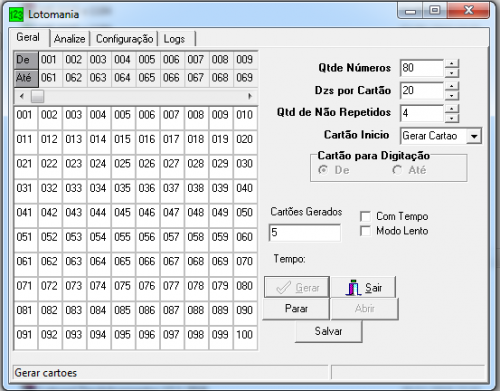Click the Qtde Números input field
The width and height of the screenshot is (500, 391).
point(422,68)
